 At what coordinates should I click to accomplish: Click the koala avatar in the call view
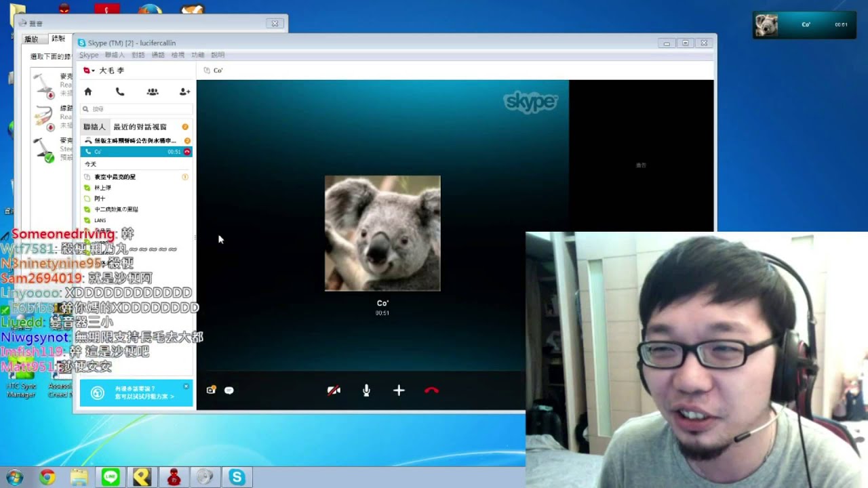pyautogui.click(x=382, y=233)
